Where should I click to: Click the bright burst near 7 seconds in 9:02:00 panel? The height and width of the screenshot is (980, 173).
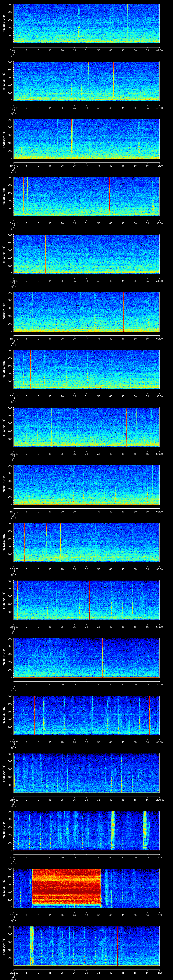pos(32,945)
